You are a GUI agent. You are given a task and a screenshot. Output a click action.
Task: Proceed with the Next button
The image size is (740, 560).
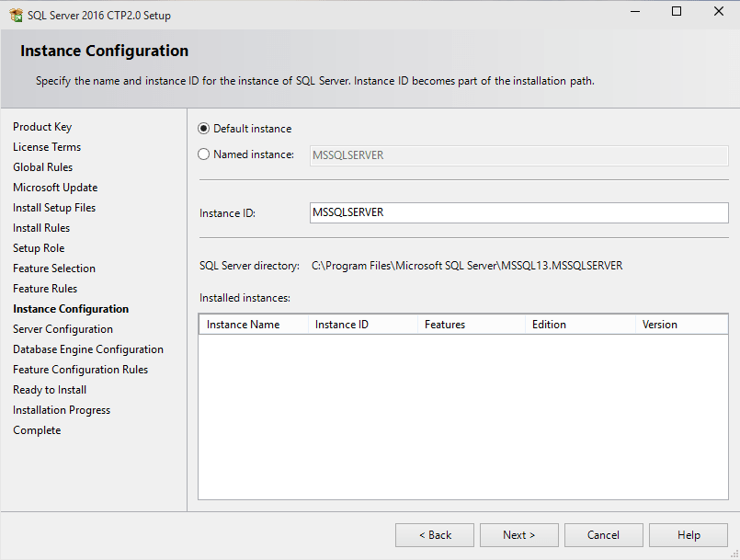click(x=519, y=535)
